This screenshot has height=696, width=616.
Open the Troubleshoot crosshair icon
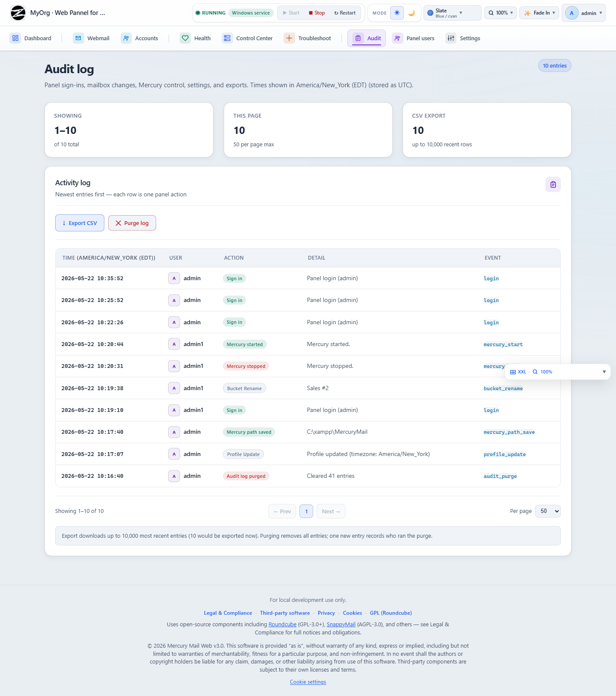[289, 38]
